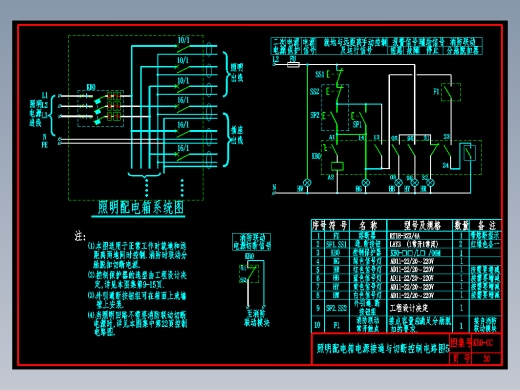Image resolution: width=520 pixels, height=390 pixels.
Task: Click the 备注 column header
Action: coord(486,226)
